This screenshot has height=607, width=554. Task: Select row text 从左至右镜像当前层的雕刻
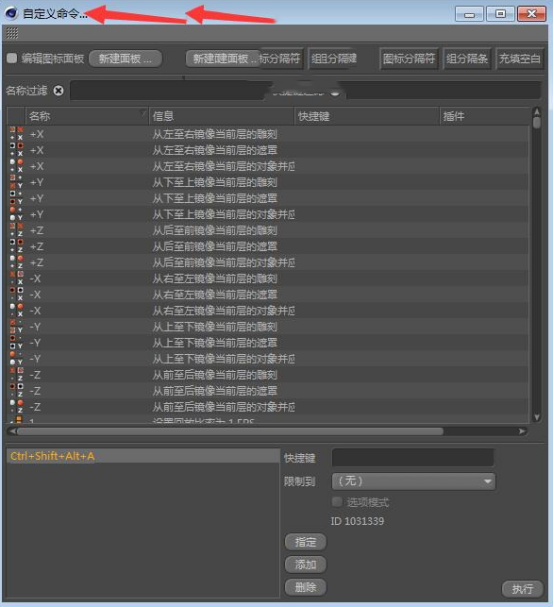[x=215, y=134]
